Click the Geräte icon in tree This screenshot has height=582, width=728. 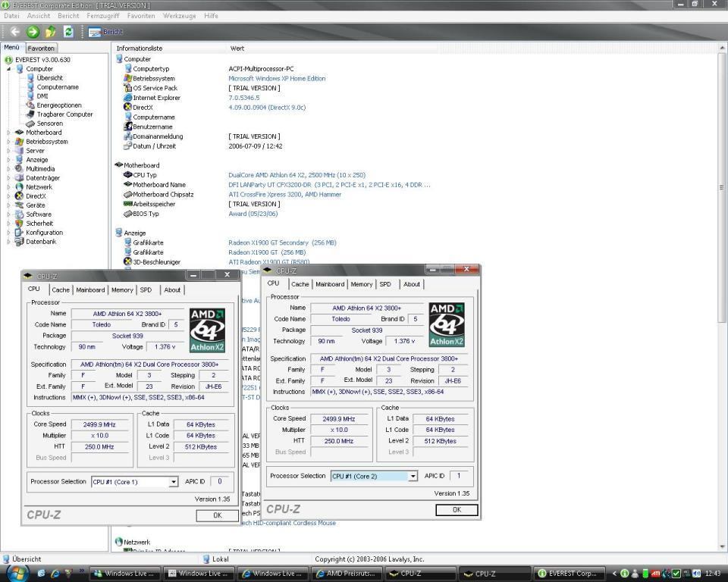[x=19, y=205]
